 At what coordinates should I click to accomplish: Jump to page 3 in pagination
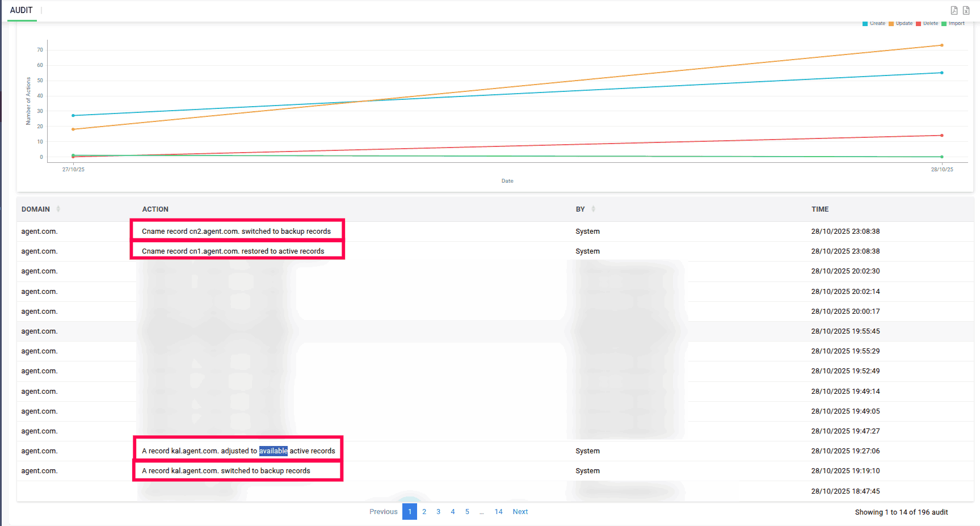point(438,512)
